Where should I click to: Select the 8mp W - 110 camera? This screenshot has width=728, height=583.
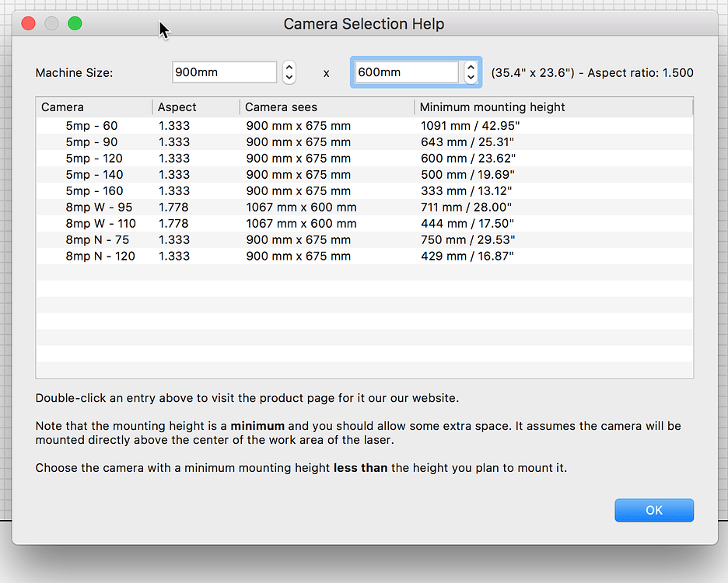click(100, 224)
